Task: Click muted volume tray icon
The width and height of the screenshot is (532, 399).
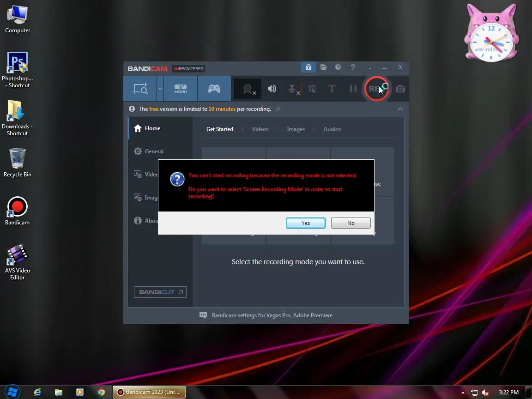Action: click(x=485, y=393)
